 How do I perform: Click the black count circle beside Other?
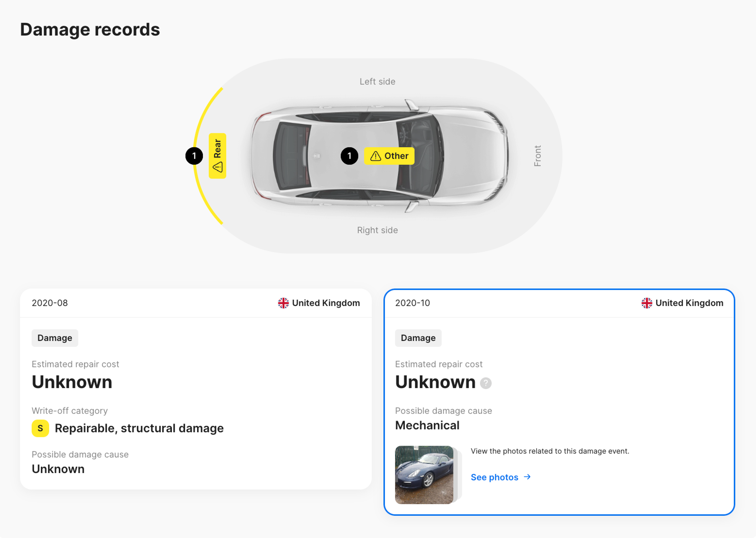[349, 156]
